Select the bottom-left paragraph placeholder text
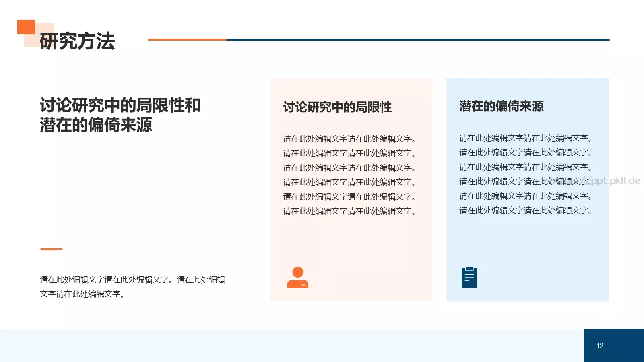The image size is (644, 362). click(132, 287)
